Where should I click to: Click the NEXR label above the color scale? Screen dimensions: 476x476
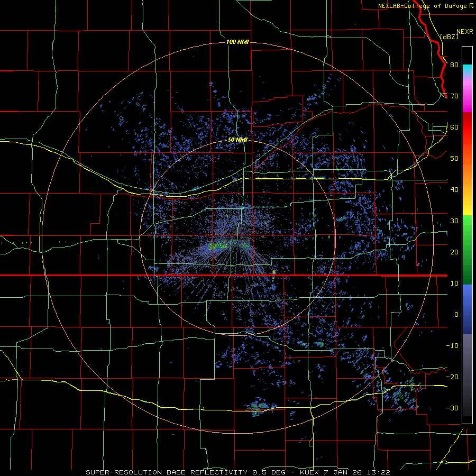tap(465, 32)
